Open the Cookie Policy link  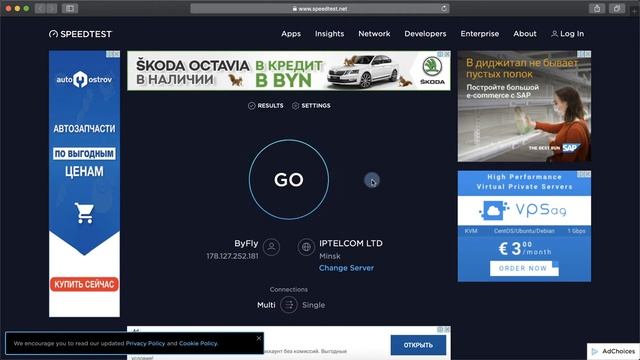[198, 343]
